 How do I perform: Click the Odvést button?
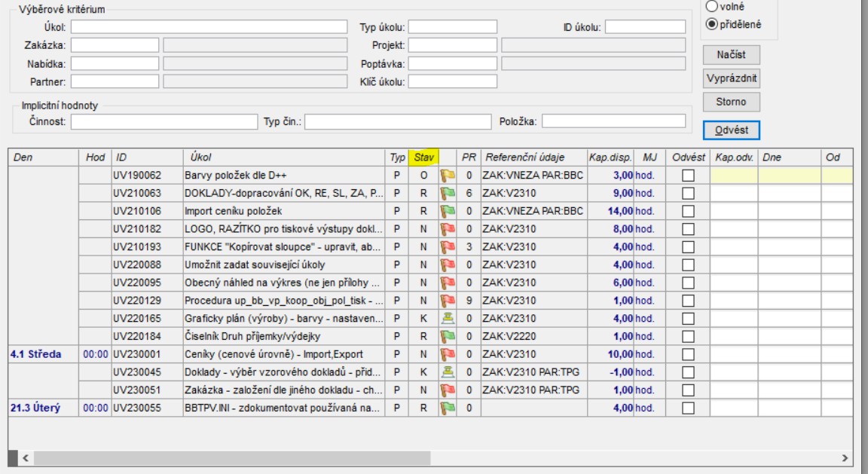click(x=732, y=130)
